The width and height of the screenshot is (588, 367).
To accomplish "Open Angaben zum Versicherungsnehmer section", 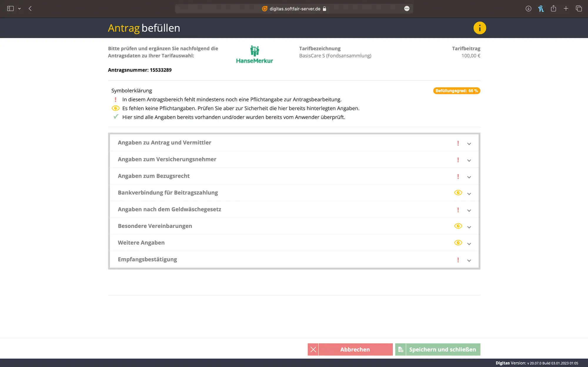I will click(167, 159).
